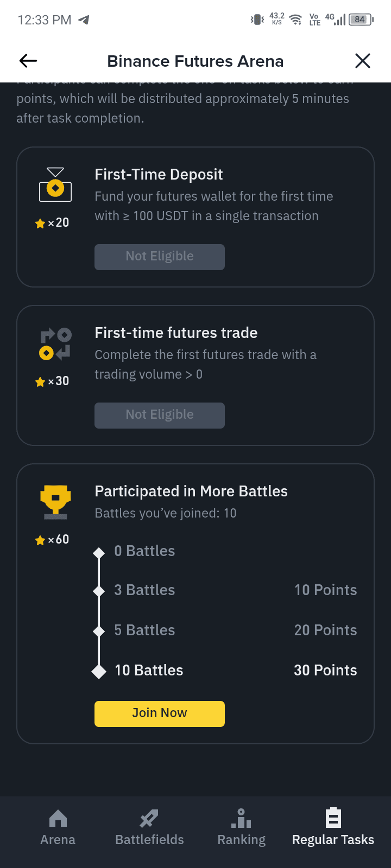
Task: Click the Join Now button
Action: (160, 713)
